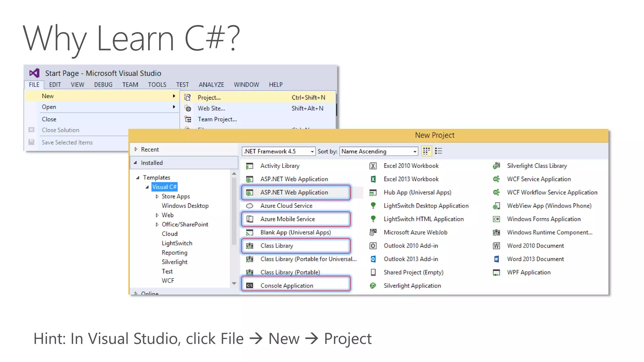This screenshot has height=362, width=644.
Task: Click the WPF Application icon
Action: point(496,272)
